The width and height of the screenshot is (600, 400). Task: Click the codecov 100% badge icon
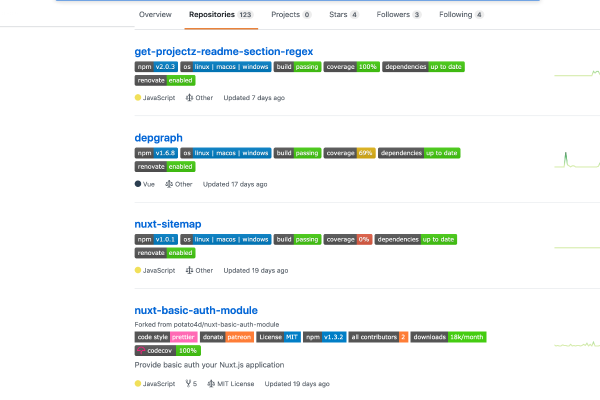pos(141,351)
